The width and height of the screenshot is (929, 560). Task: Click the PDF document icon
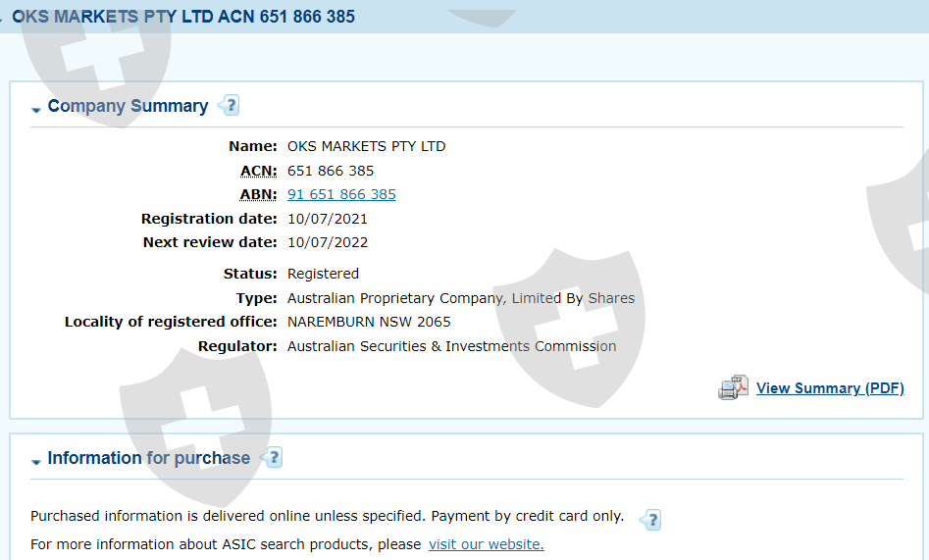(733, 388)
